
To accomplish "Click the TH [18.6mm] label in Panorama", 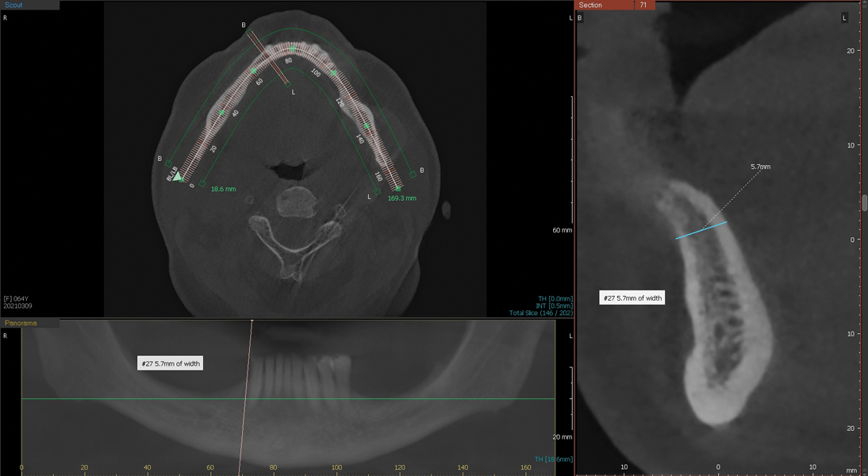I will 553,459.
